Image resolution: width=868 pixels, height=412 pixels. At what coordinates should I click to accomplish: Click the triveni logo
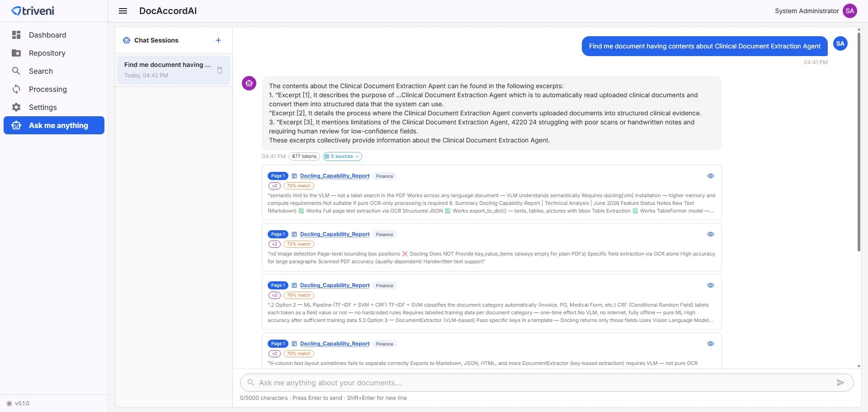33,11
